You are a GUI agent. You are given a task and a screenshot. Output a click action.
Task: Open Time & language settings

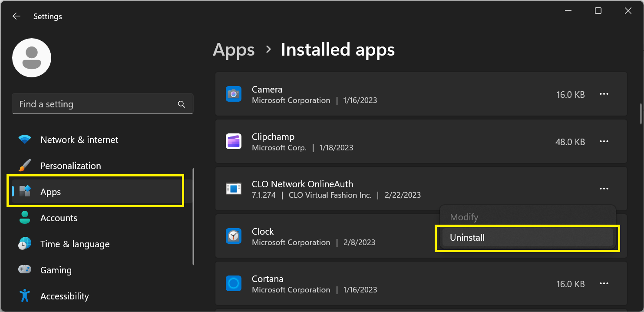tap(75, 244)
